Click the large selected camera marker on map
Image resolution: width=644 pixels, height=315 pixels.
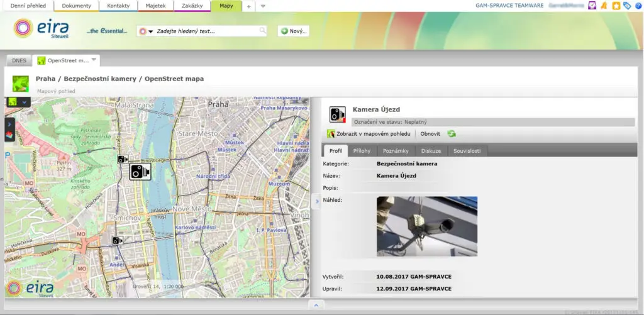(x=140, y=171)
